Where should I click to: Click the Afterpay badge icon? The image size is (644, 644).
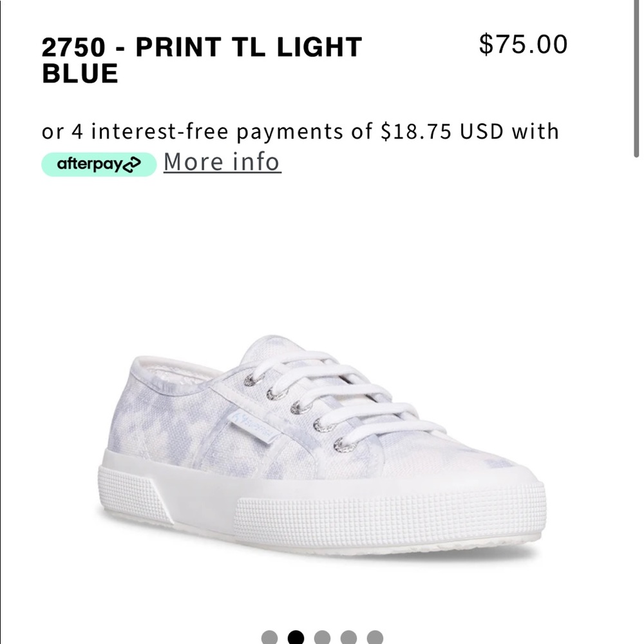point(98,162)
